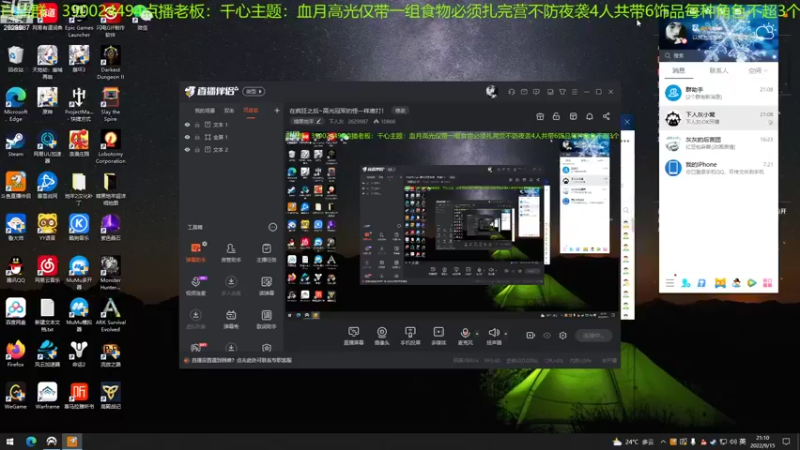This screenshot has height=450, width=800.
Task: Show hidden system tray icons
Action: pos(663,442)
